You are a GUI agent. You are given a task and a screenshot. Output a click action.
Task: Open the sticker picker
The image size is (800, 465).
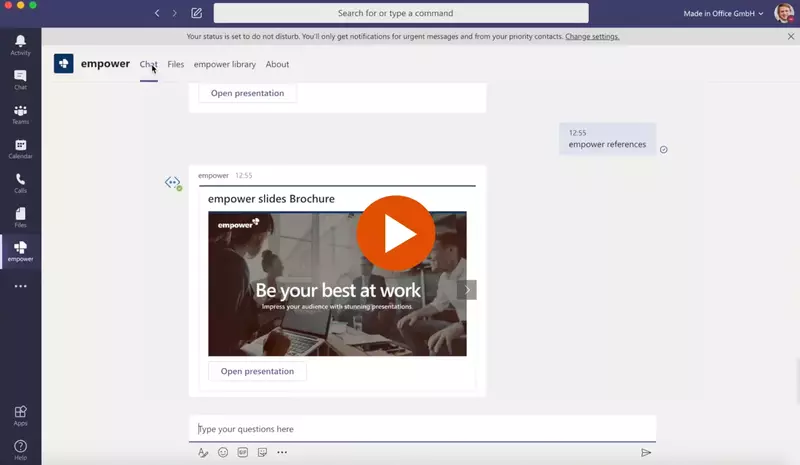click(262, 452)
